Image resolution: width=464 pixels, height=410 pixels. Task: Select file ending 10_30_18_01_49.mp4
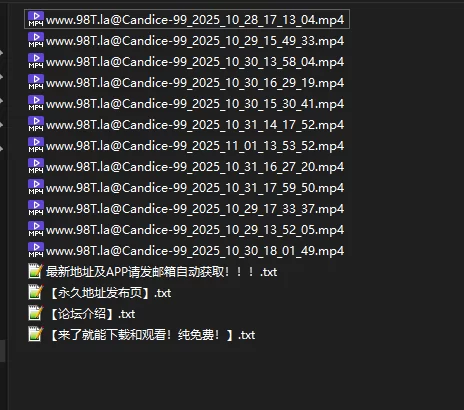pos(195,251)
